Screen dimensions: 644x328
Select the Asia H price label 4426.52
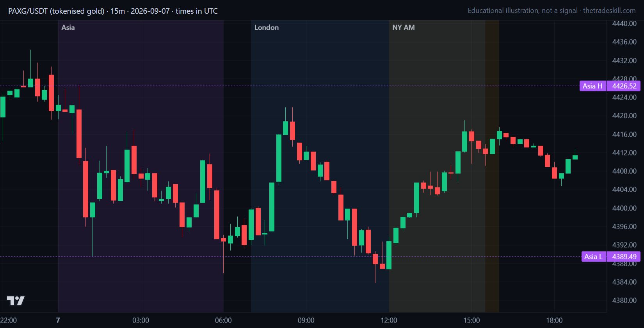tap(623, 86)
